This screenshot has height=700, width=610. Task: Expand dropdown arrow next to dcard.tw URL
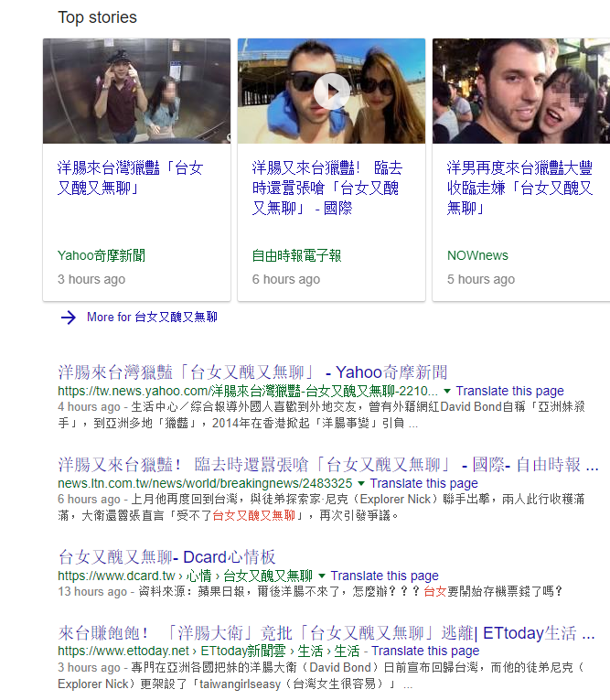pos(322,576)
